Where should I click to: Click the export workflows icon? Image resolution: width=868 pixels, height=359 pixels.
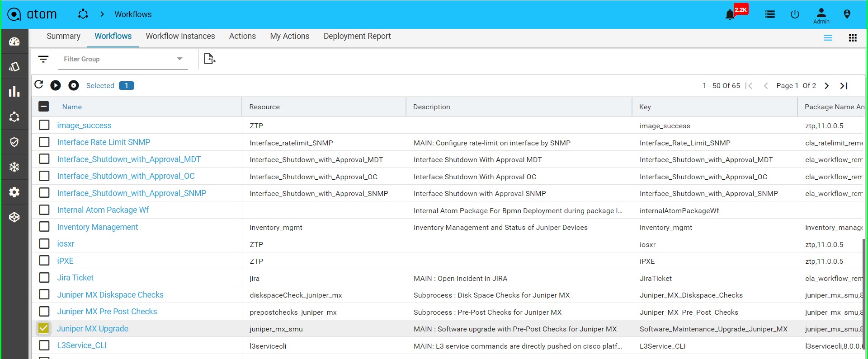point(209,59)
